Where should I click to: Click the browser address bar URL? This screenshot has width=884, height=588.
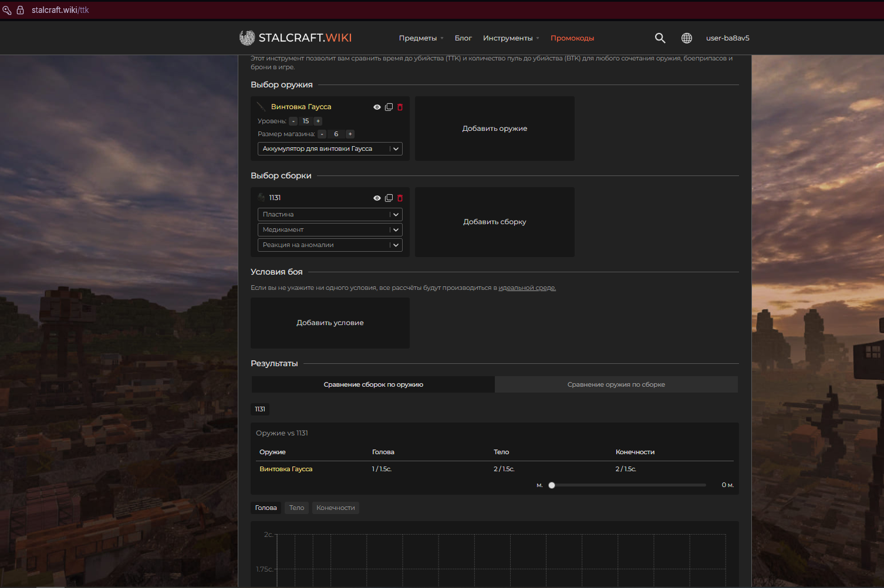point(60,10)
